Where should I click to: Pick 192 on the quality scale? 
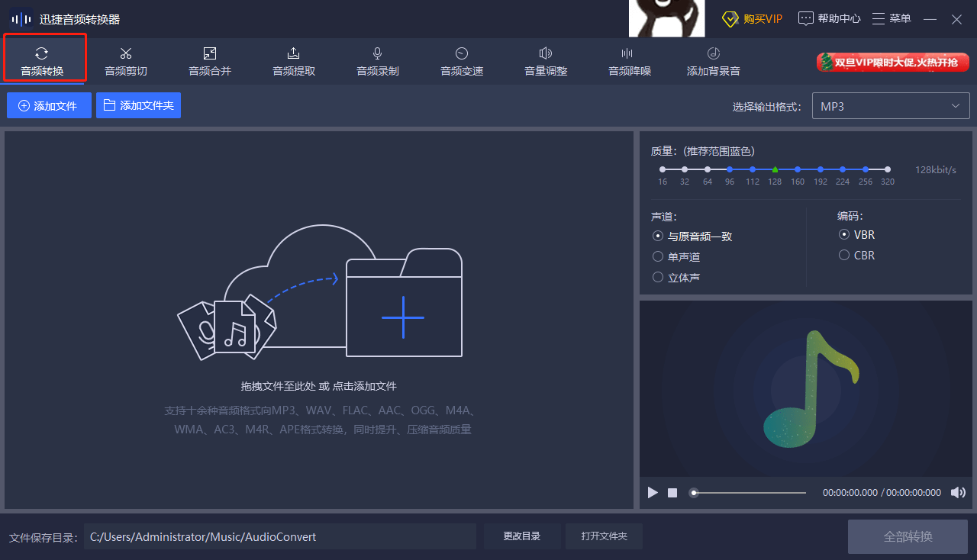[x=820, y=169]
